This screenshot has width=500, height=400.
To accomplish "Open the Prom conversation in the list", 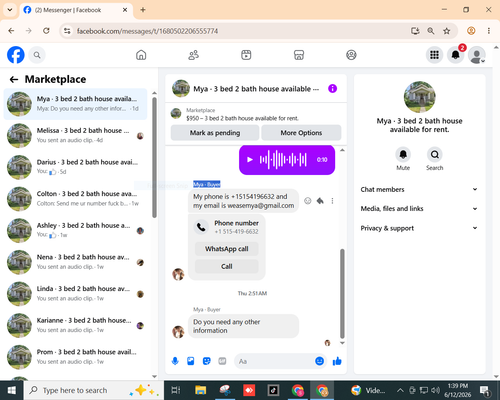I will pos(75,357).
